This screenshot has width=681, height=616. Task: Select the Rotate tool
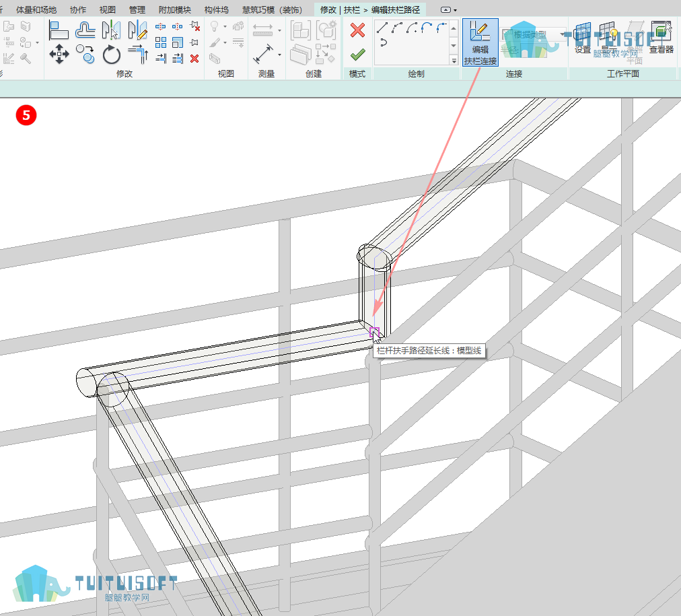pos(112,55)
